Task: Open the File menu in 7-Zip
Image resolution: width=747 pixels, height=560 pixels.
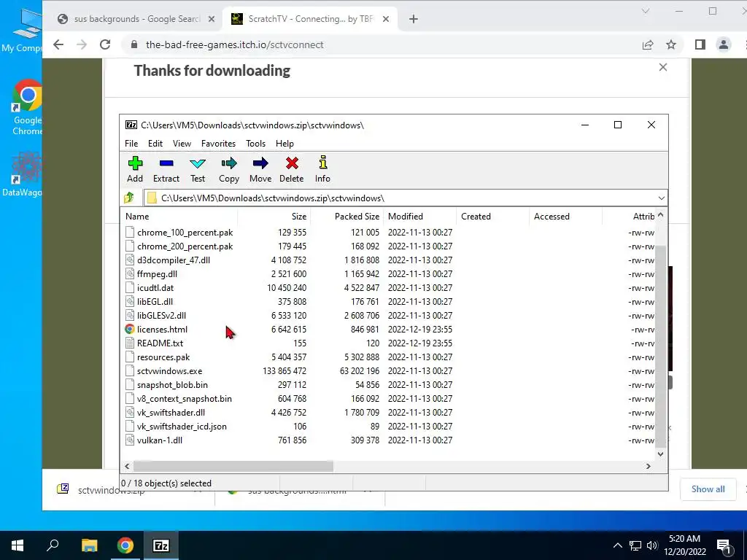Action: 131,144
